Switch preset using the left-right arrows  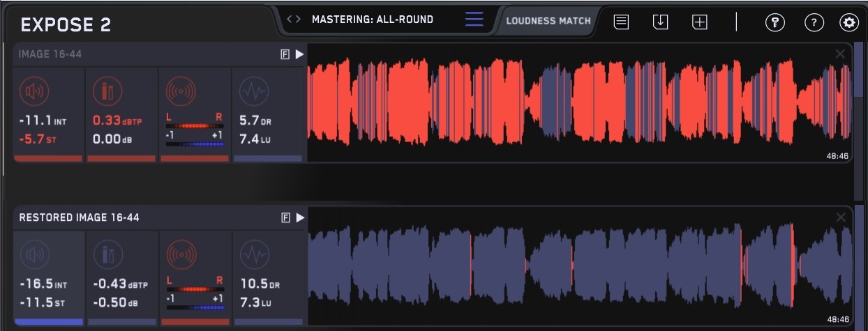click(x=294, y=20)
